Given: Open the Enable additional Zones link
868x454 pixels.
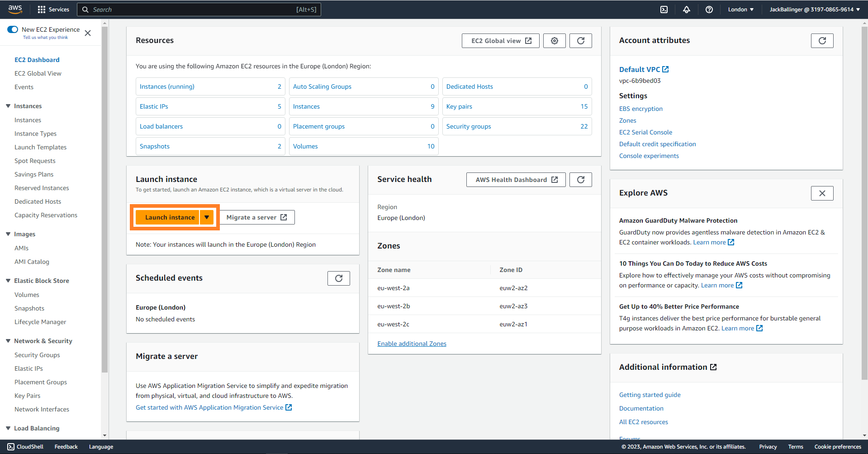Looking at the screenshot, I should pos(412,344).
